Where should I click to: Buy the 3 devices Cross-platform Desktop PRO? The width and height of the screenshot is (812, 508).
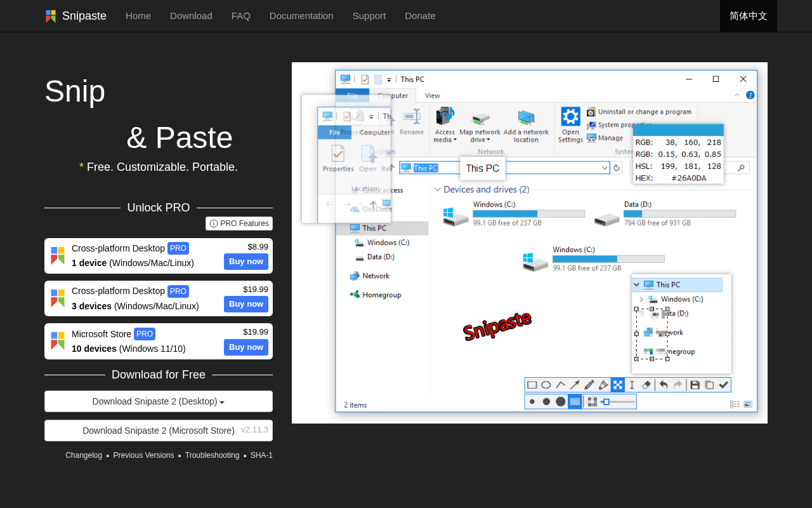tap(246, 304)
